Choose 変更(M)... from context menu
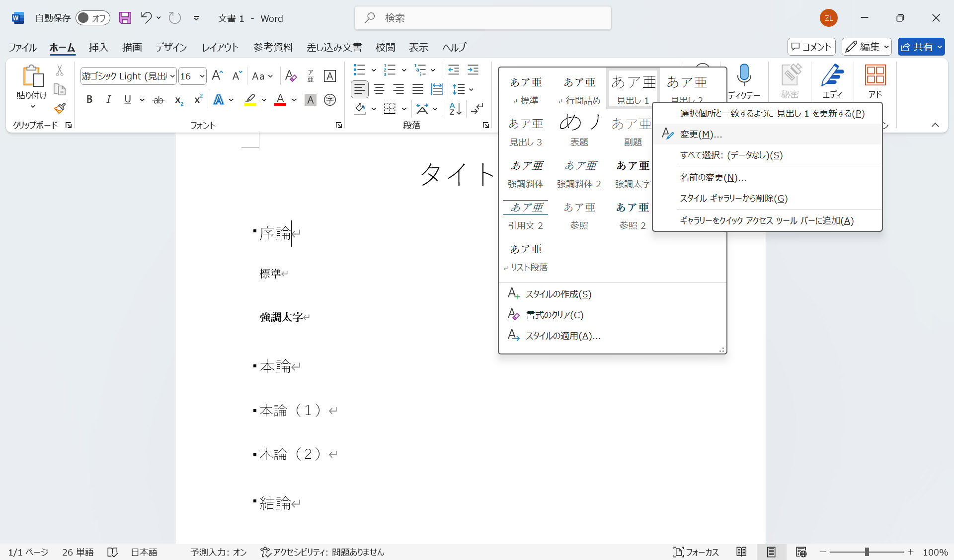Screen dimensions: 954x560 tap(701, 135)
